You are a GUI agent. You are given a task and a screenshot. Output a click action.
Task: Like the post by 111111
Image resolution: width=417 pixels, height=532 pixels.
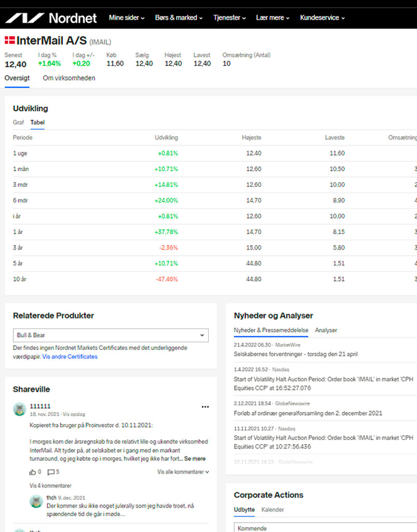point(33,472)
